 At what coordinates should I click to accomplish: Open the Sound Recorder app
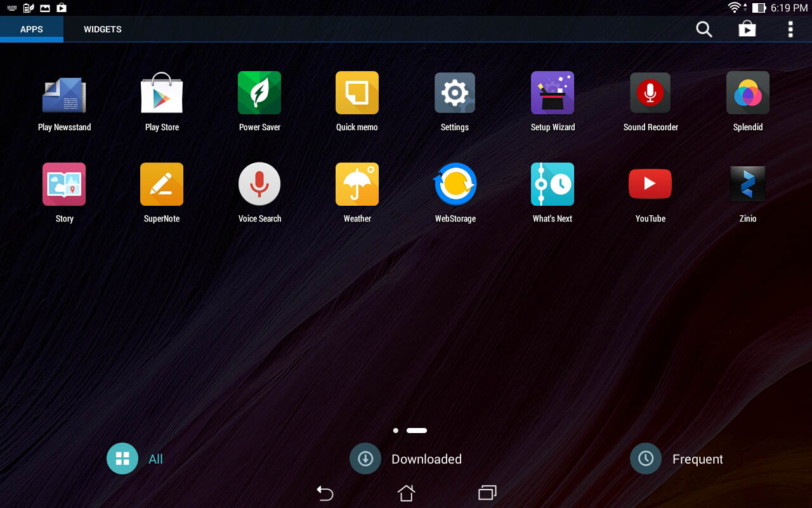[x=650, y=102]
